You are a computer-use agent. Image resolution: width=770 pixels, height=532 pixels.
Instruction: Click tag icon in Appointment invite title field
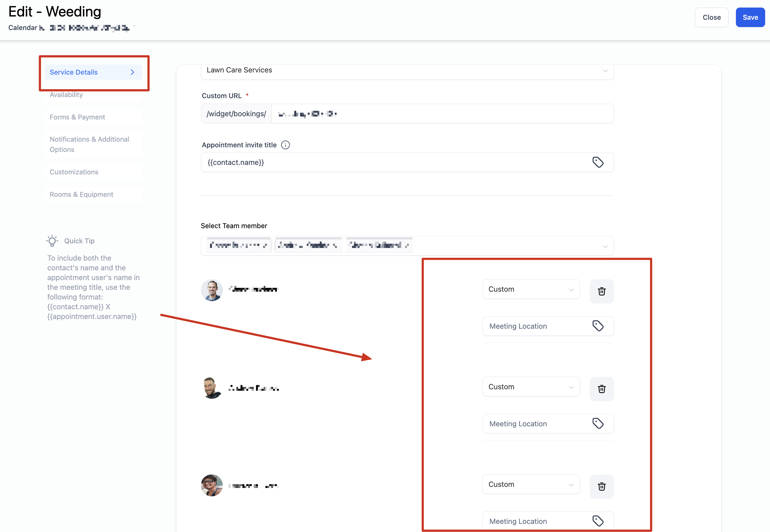click(598, 162)
